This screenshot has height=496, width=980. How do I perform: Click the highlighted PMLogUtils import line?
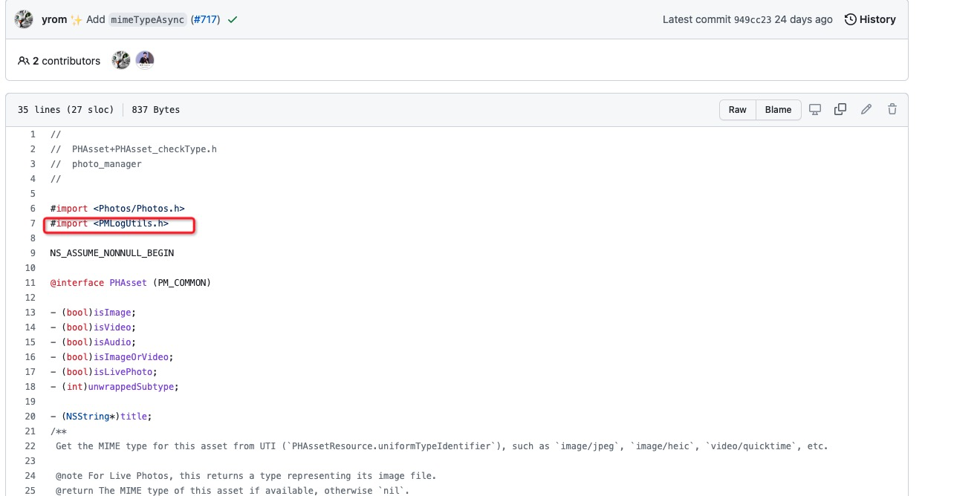tap(119, 223)
